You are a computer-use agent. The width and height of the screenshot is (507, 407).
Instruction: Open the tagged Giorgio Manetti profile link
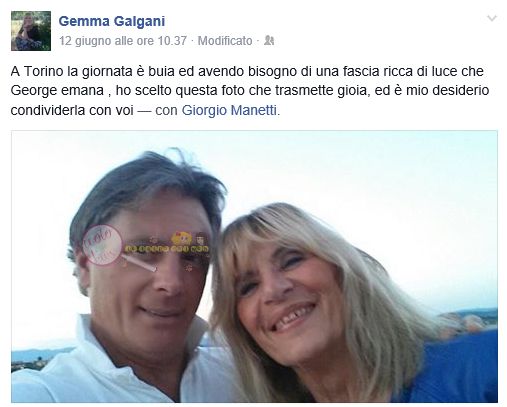(229, 110)
